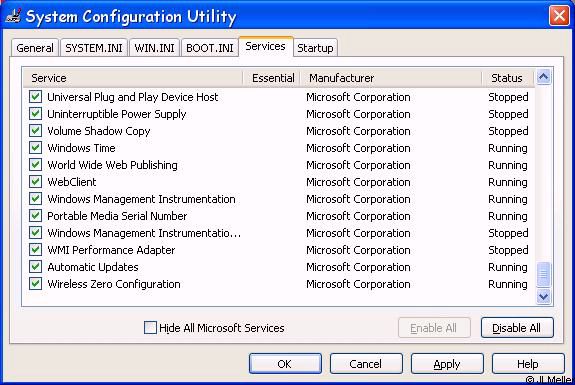The image size is (575, 385).
Task: Select the 'Windows Management Instrumentatio...' truncated row
Action: (x=144, y=233)
